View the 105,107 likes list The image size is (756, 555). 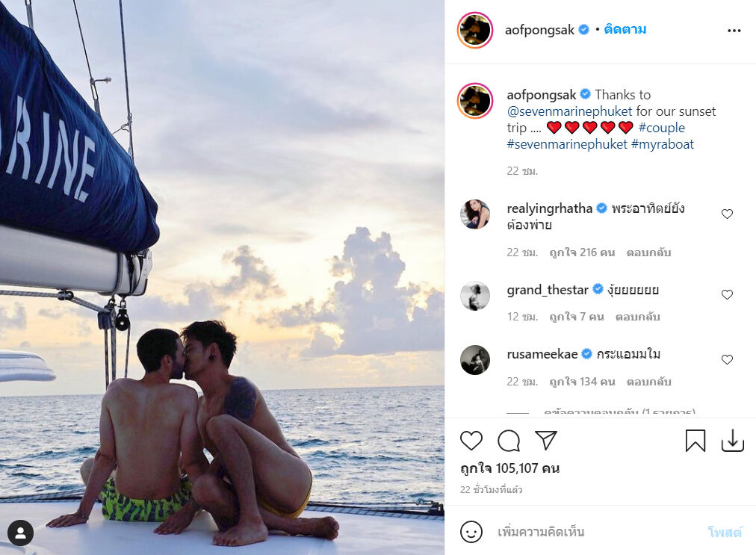509,468
